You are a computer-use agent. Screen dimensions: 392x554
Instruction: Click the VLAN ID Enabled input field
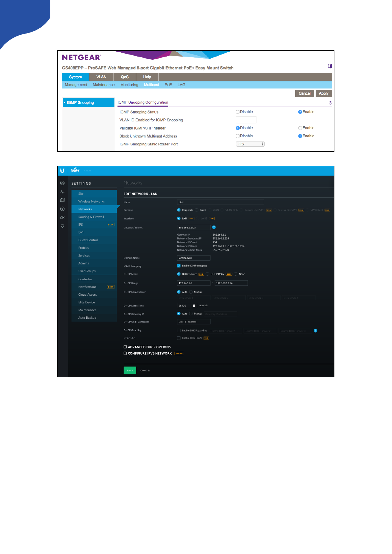246,120
